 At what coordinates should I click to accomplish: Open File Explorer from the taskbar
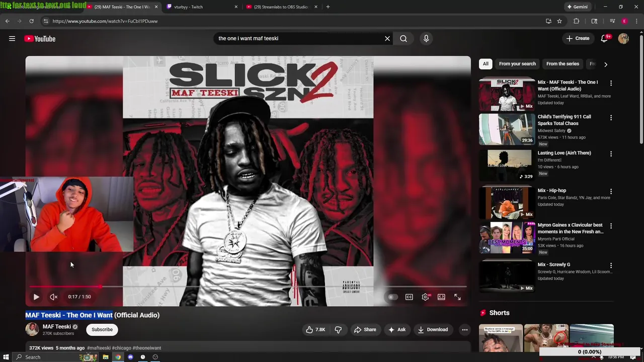(x=106, y=357)
